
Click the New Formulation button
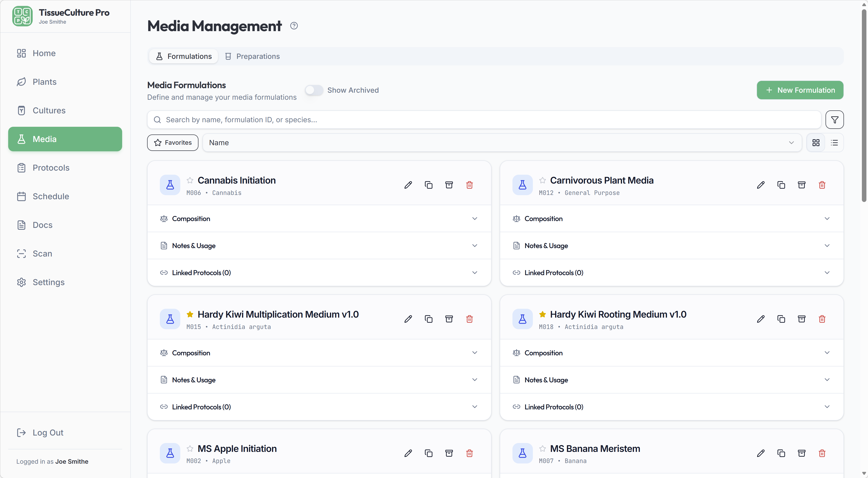[800, 90]
